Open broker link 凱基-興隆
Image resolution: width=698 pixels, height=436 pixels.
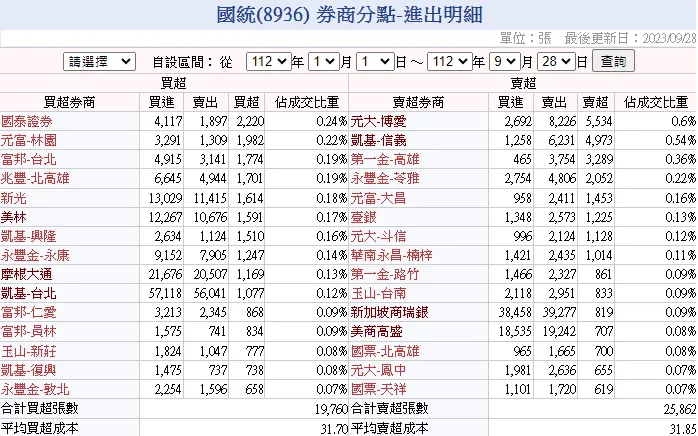tap(29, 236)
